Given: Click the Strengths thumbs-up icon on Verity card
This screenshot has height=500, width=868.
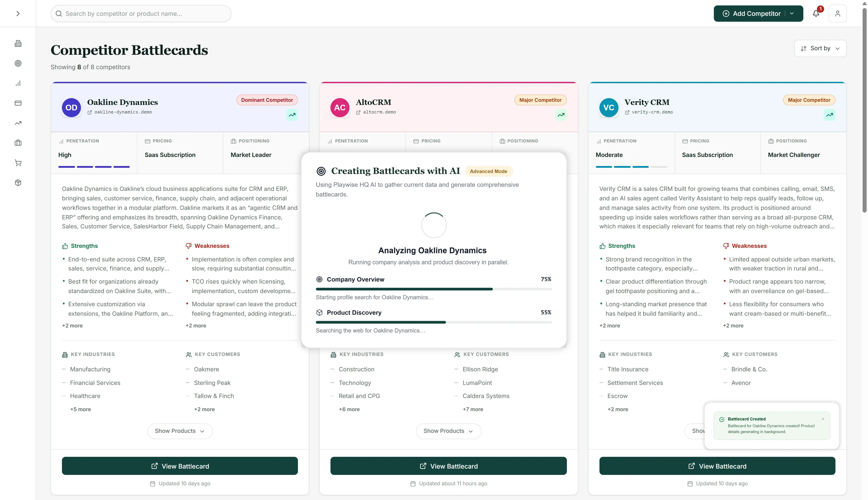Looking at the screenshot, I should coord(602,246).
